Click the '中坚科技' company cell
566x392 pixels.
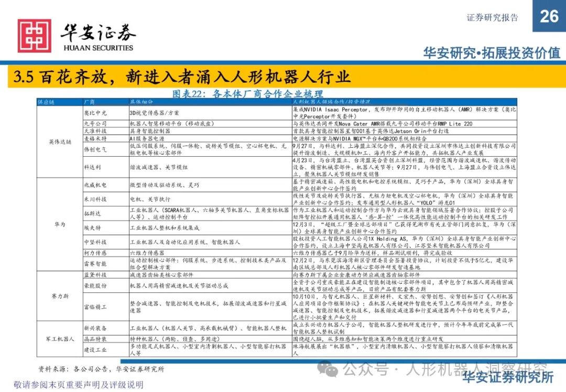pyautogui.click(x=106, y=242)
